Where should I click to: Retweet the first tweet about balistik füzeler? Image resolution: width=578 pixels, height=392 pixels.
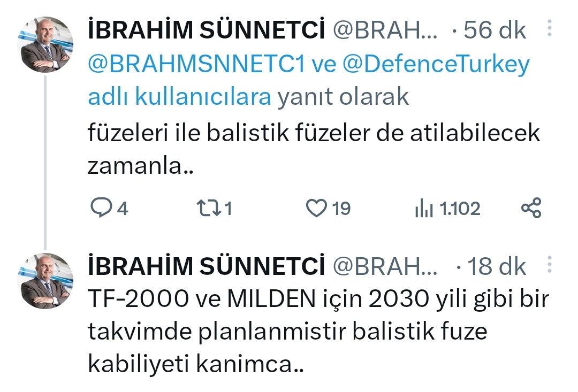coord(208,208)
